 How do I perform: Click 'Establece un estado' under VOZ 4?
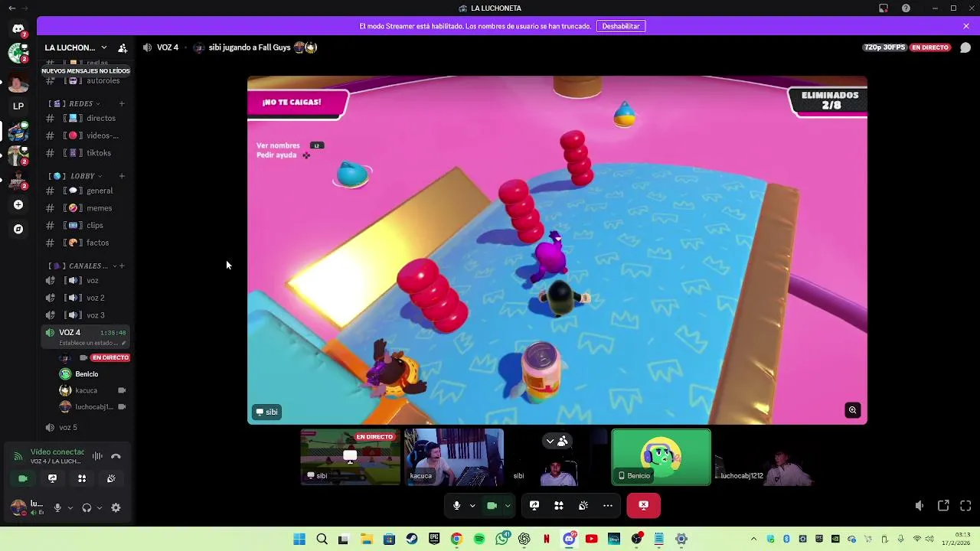(x=90, y=343)
